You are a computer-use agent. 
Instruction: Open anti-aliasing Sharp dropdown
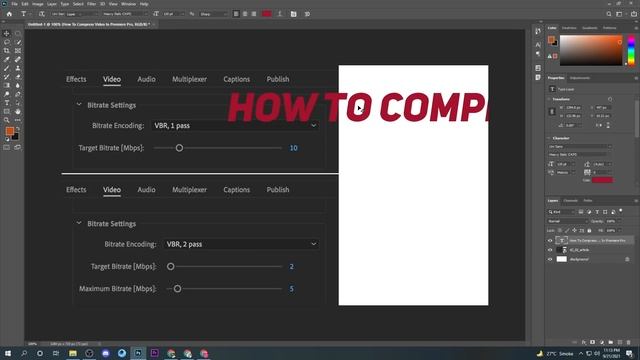213,14
